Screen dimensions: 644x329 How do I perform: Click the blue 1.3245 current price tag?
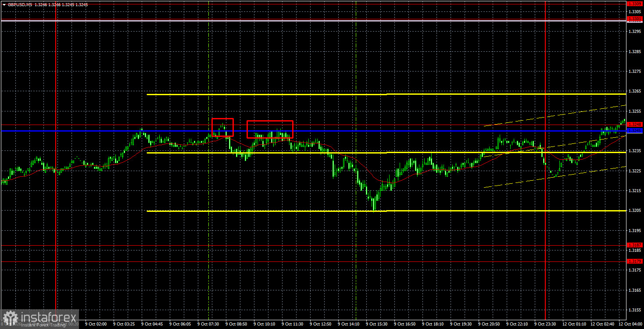(635, 130)
